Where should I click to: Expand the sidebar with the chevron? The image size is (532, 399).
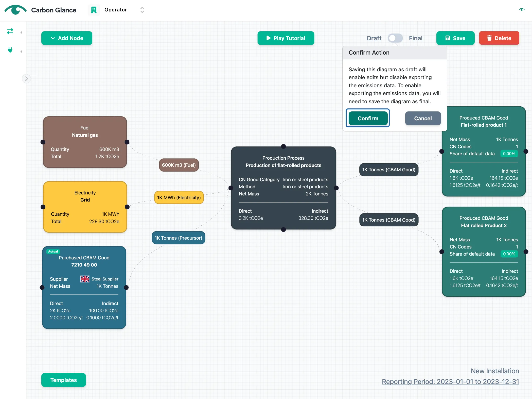coord(26,79)
